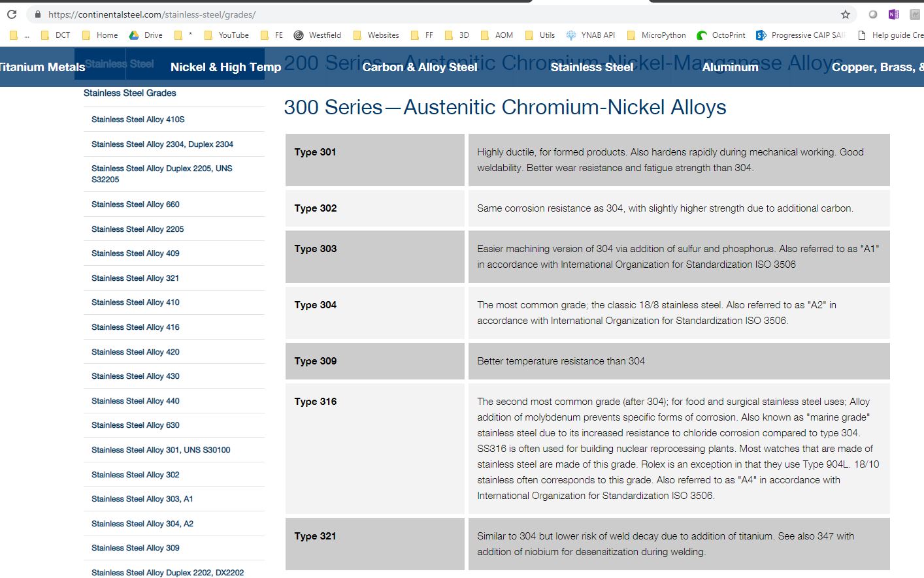The height and width of the screenshot is (578, 924).
Task: Open the FE bookmarks folder
Action: coord(272,35)
